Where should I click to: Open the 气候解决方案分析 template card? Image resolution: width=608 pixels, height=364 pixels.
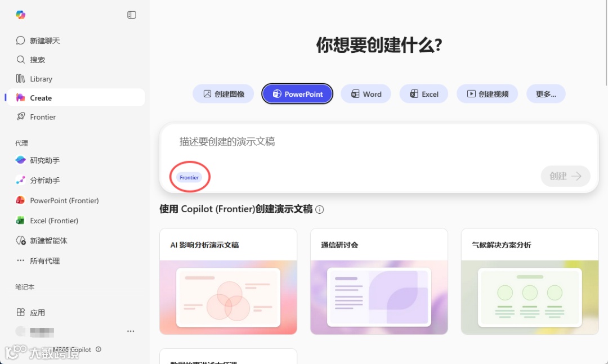[530, 281]
